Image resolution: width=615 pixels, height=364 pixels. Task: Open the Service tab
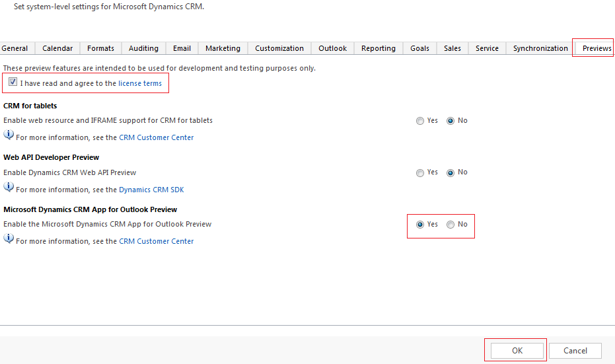(487, 48)
